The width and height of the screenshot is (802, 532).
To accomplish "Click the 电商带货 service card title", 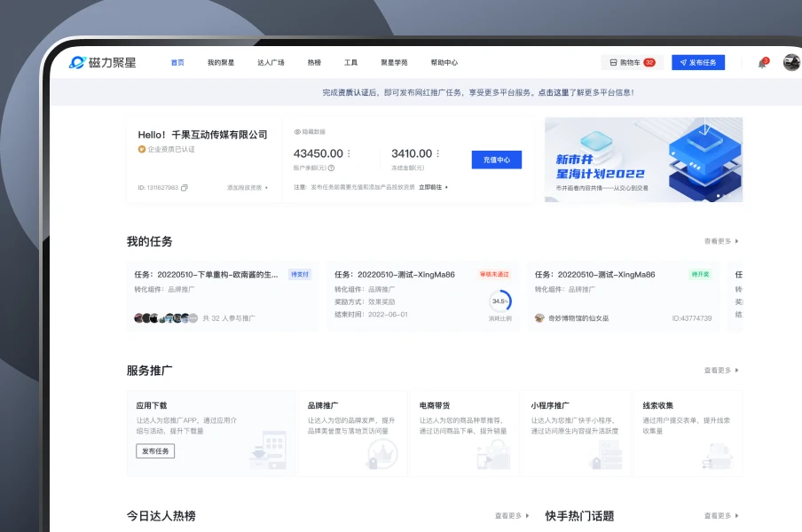I will point(435,405).
